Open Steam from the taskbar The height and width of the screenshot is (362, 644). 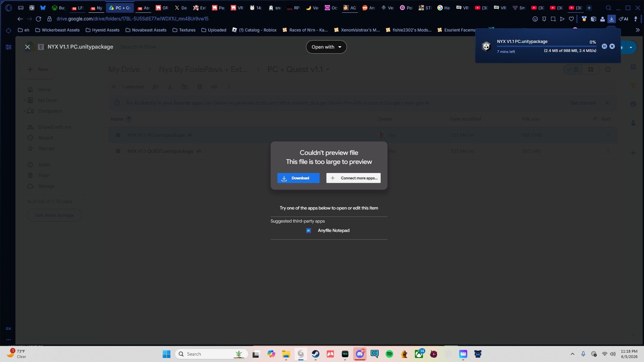(x=315, y=354)
